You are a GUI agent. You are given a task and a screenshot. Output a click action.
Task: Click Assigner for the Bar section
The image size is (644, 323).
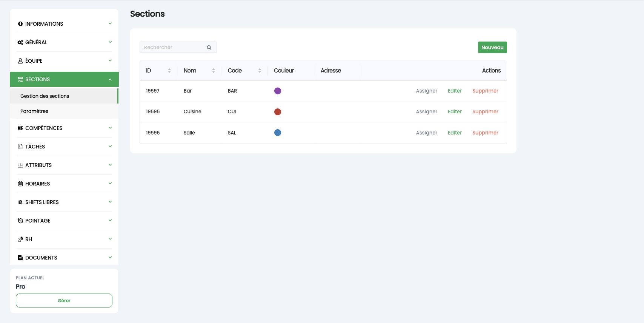[x=426, y=91]
